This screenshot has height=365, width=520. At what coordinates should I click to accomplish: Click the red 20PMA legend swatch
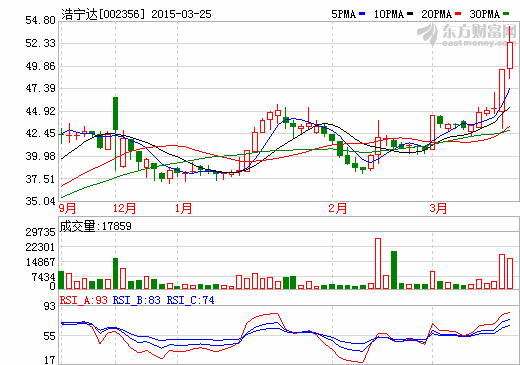(458, 14)
